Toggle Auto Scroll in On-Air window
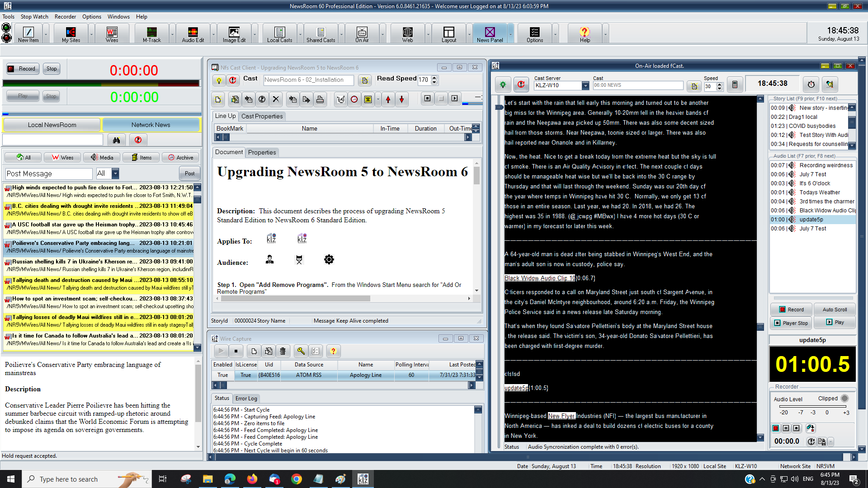This screenshot has height=488, width=868. [835, 310]
